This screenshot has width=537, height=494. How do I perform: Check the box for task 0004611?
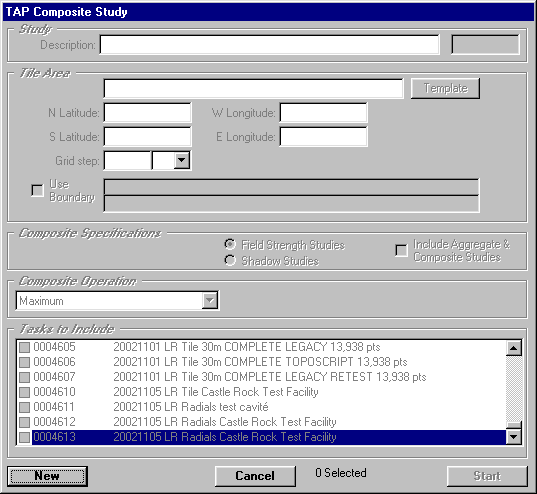(x=24, y=407)
